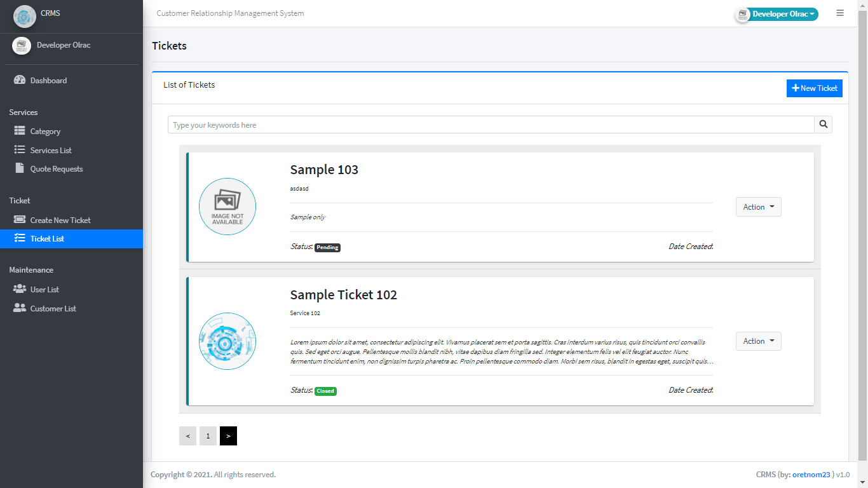This screenshot has height=488, width=868.
Task: Open Action dropdown for Sample Ticket 102
Action: tap(759, 341)
